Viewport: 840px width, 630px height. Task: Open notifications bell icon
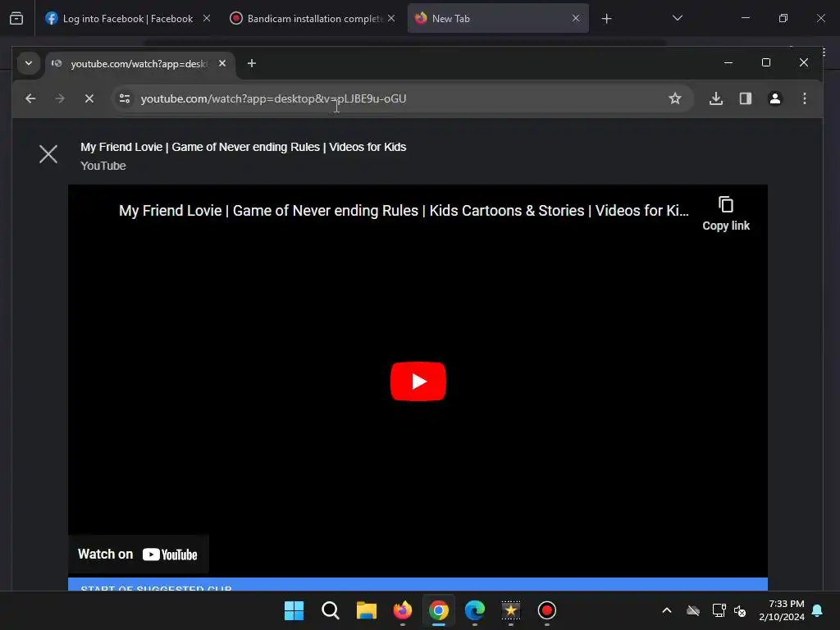point(818,610)
